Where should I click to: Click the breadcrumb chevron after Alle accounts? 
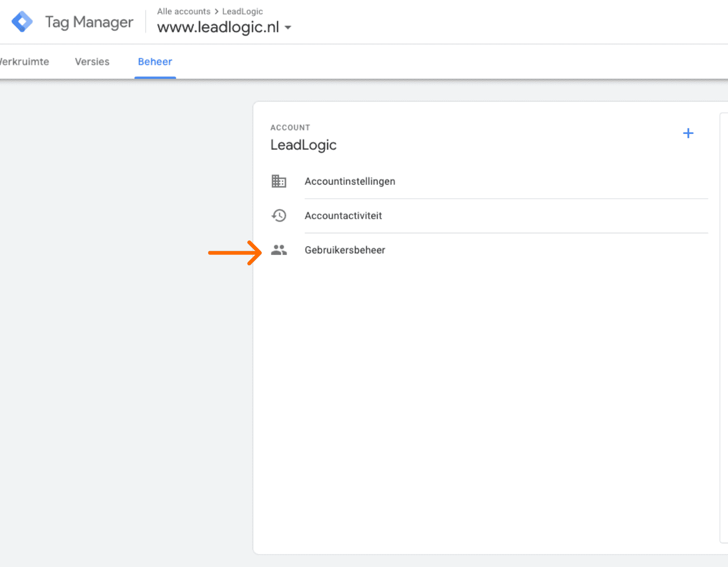216,11
